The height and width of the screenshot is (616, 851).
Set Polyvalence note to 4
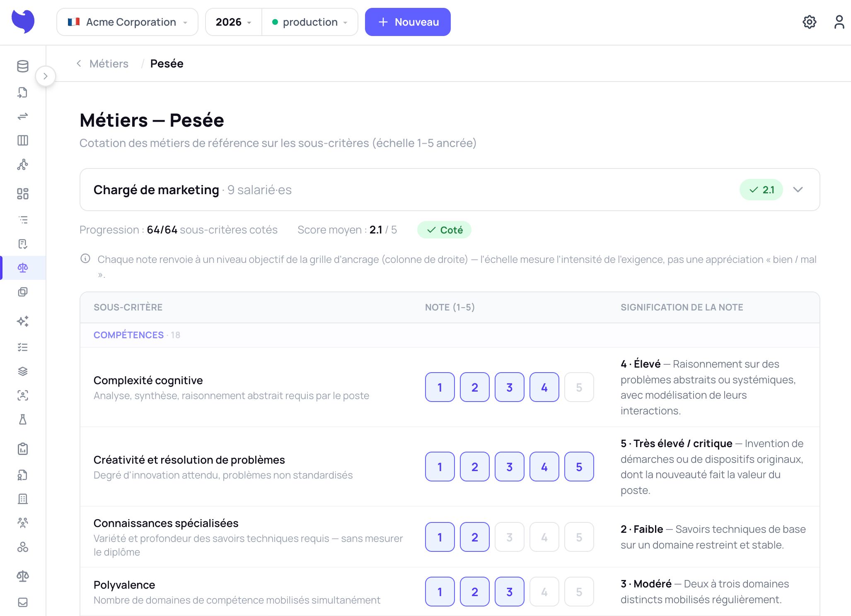544,592
